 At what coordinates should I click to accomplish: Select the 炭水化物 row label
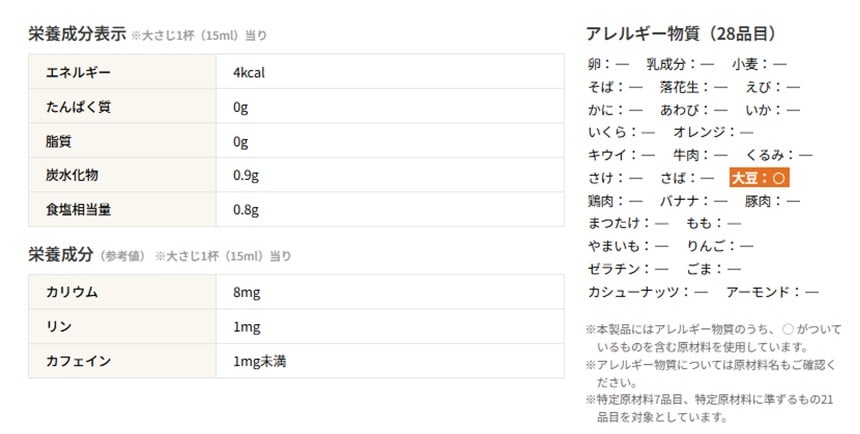coord(72,175)
